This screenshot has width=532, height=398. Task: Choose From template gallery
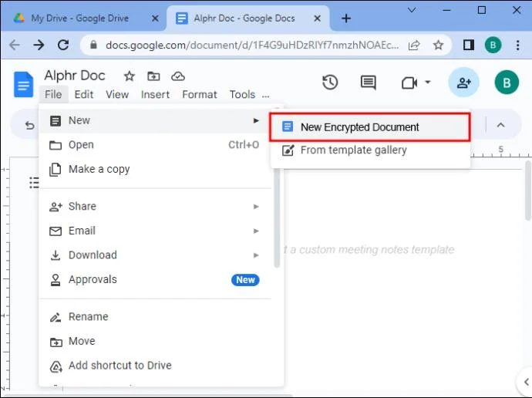click(x=370, y=150)
